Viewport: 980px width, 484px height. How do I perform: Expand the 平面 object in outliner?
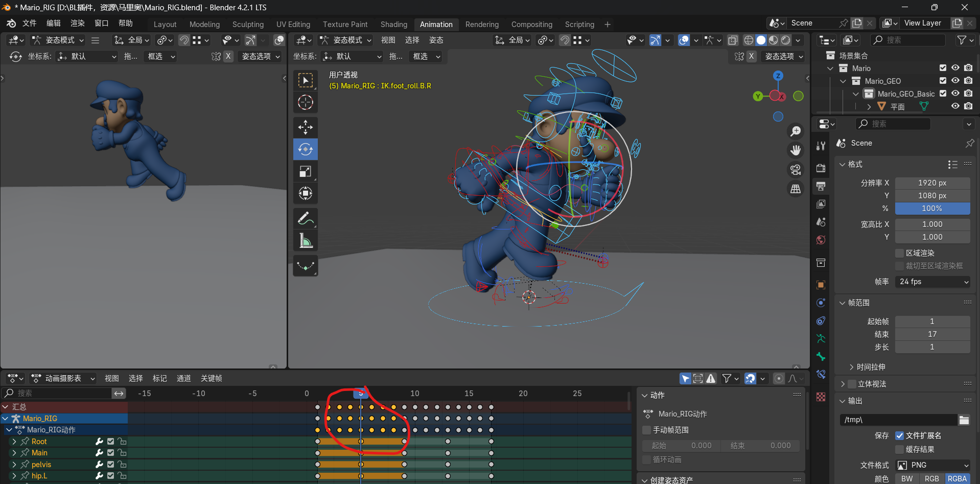[869, 106]
